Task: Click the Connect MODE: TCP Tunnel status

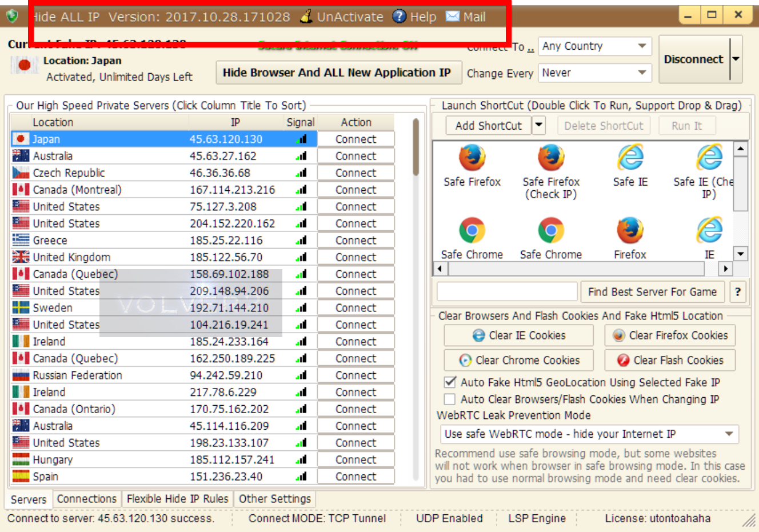Action: click(317, 518)
